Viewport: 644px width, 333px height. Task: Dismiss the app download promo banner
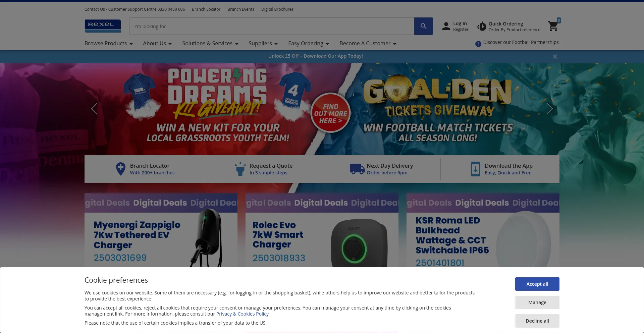click(x=555, y=57)
